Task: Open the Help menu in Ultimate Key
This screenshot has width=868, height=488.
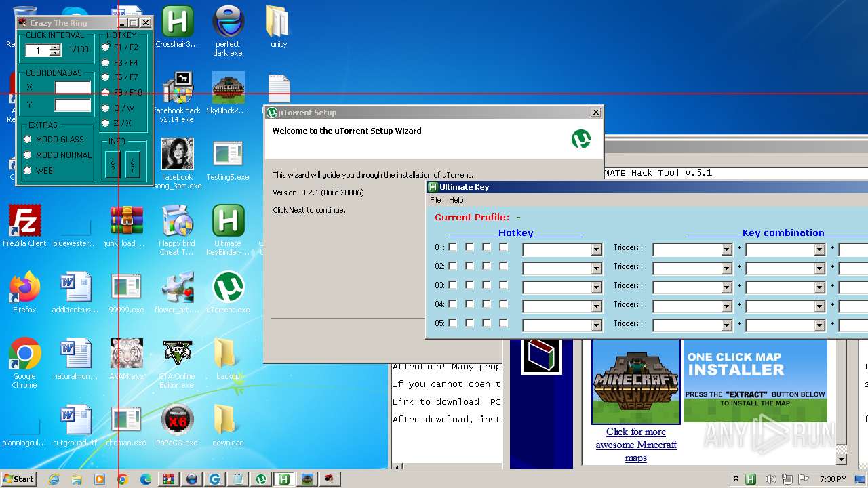Action: 456,200
